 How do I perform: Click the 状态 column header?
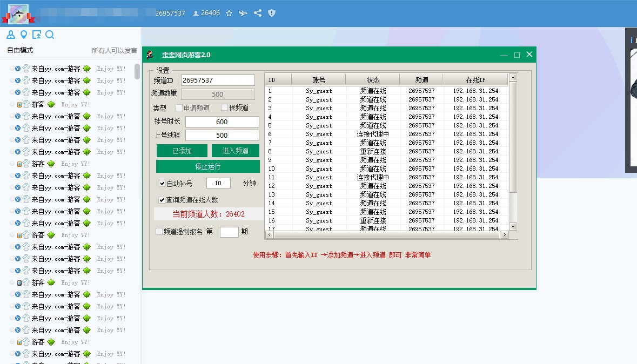[373, 80]
